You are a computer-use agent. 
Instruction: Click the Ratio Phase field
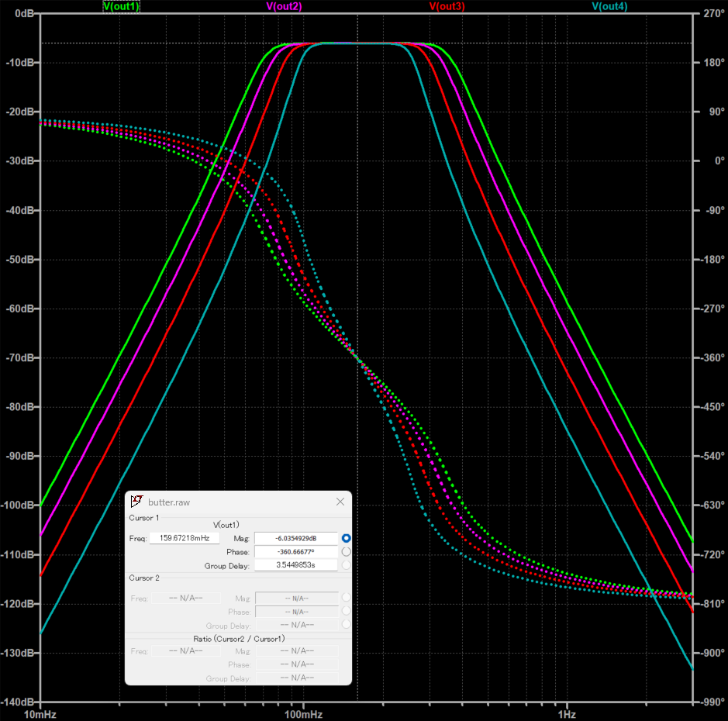point(297,664)
